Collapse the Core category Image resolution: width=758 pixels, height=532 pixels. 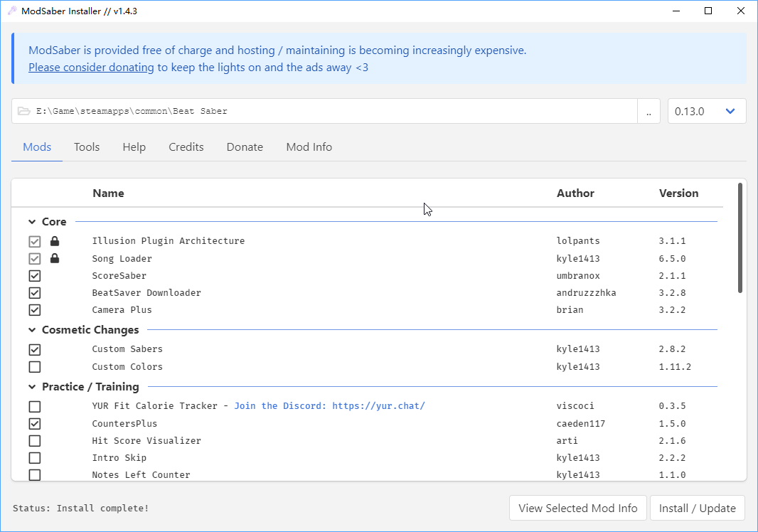point(33,222)
